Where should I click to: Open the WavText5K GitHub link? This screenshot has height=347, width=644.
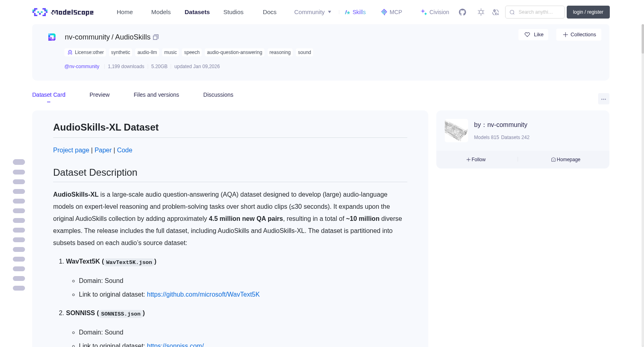click(203, 294)
